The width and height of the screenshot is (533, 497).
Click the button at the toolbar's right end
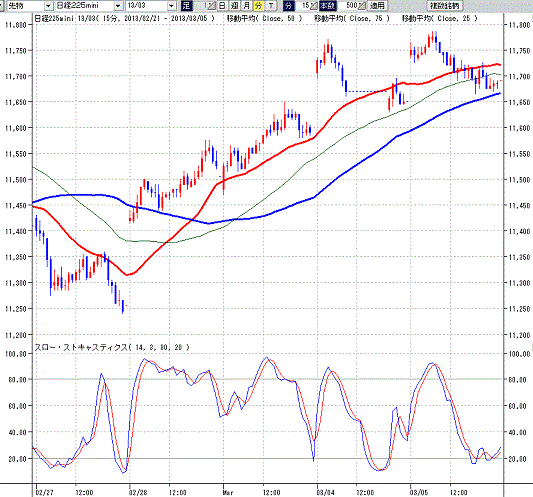(444, 5)
